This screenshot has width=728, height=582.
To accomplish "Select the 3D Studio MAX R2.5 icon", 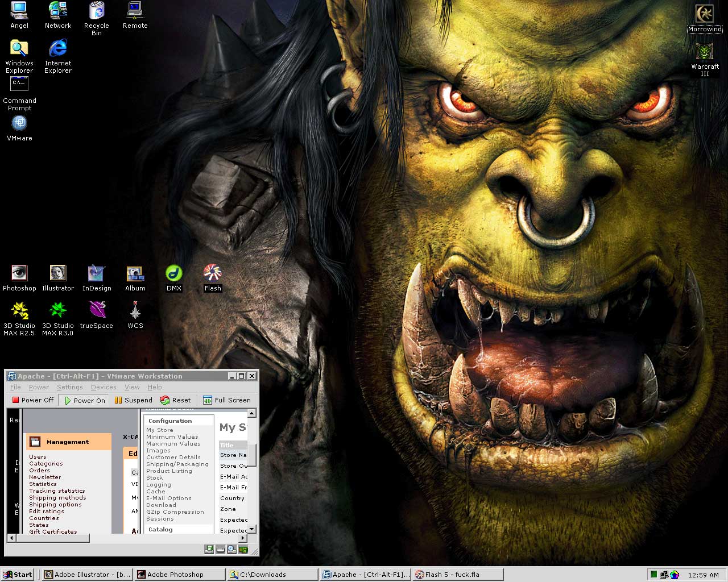I will 19,319.
